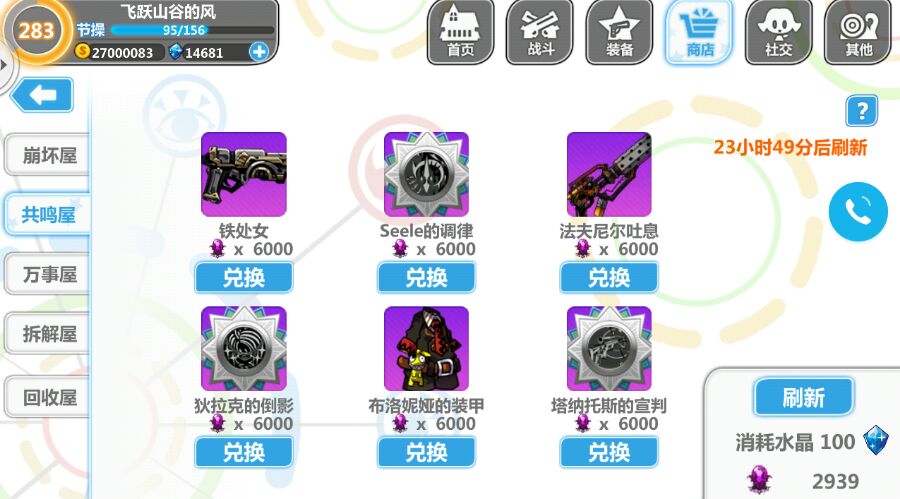Select the 商店 shop tab

coord(699,32)
